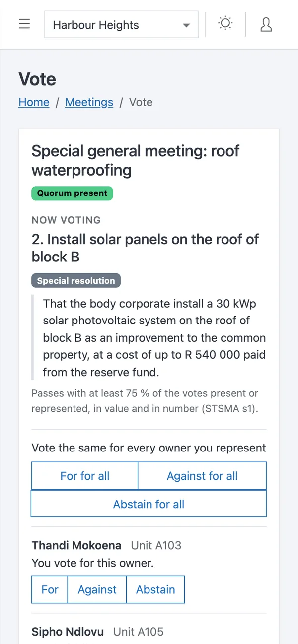Click the Special general meeting title

coord(136,160)
